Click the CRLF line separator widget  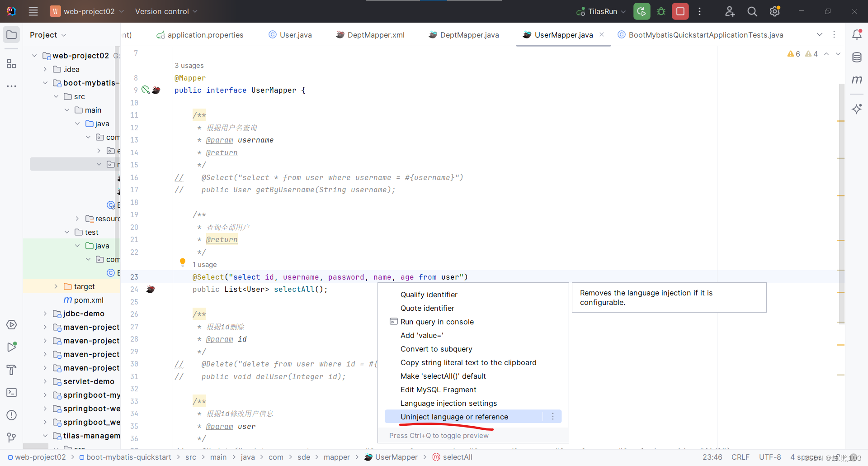(741, 457)
